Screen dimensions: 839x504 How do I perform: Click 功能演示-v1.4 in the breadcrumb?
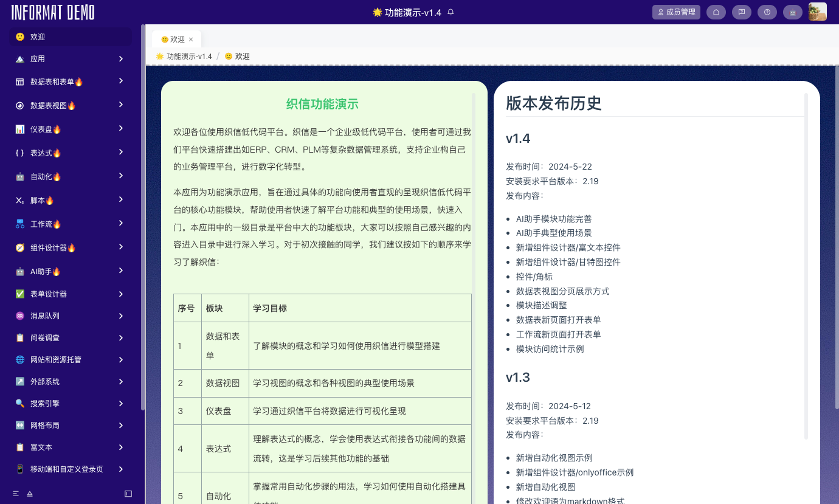(x=189, y=56)
